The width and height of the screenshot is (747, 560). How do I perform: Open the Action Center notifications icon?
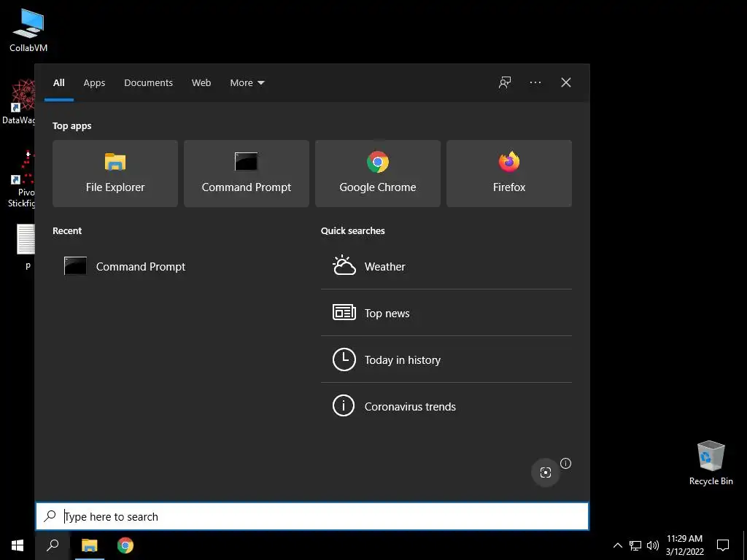[x=723, y=545]
